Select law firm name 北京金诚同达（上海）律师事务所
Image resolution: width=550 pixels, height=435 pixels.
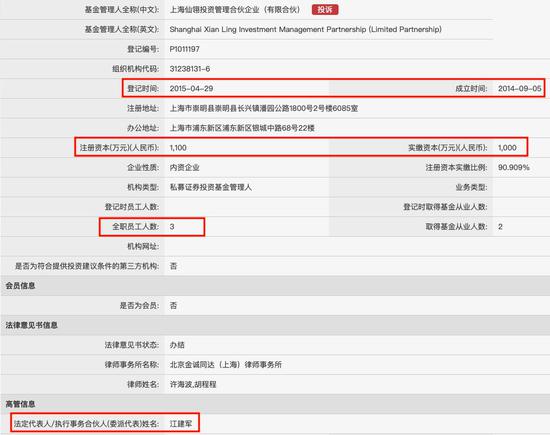pos(226,365)
